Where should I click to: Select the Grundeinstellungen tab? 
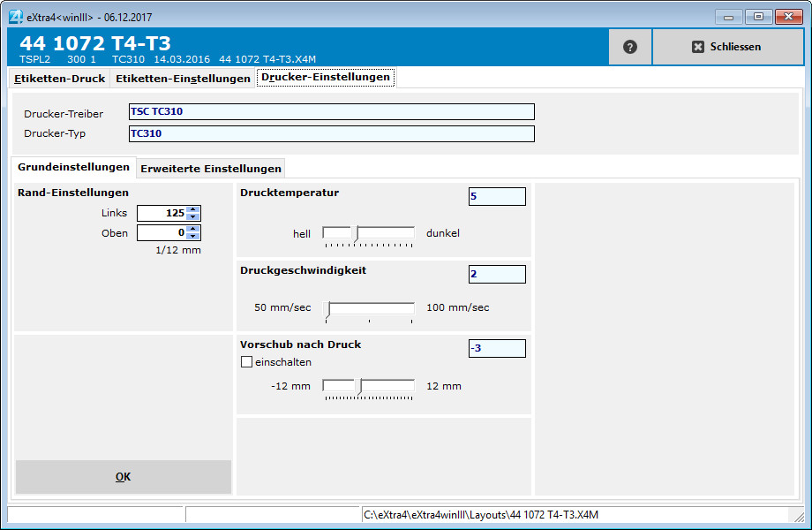[x=73, y=167]
